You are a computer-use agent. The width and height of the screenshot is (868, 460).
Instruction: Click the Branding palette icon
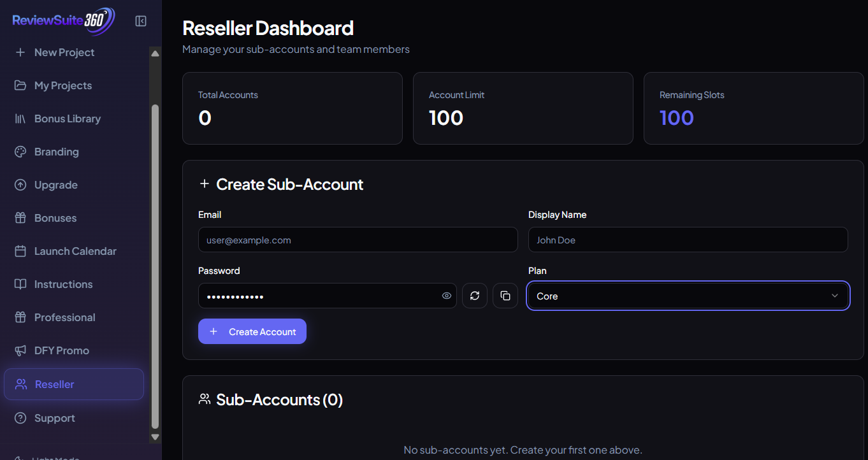coord(20,152)
